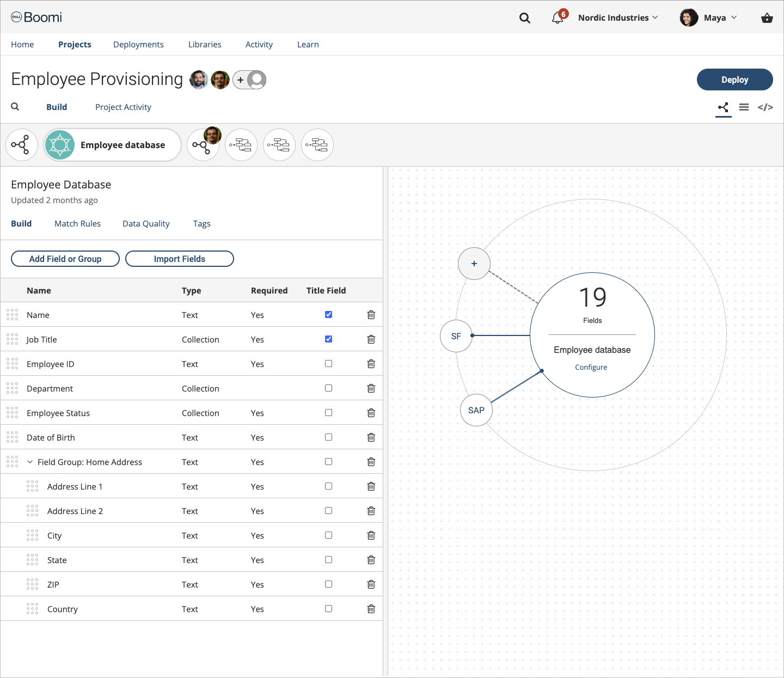
Task: Check Title Field for State
Action: (328, 559)
